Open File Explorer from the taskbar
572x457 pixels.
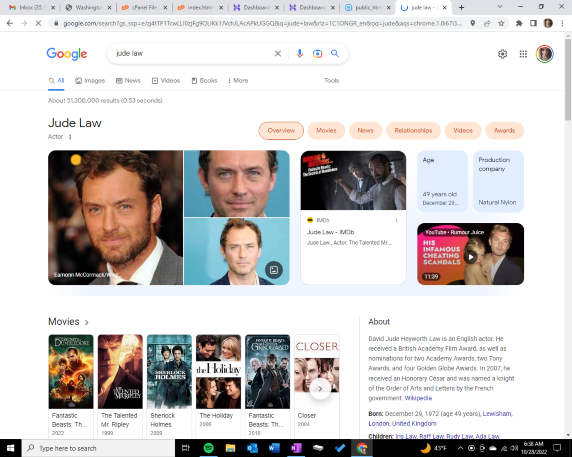(x=230, y=448)
